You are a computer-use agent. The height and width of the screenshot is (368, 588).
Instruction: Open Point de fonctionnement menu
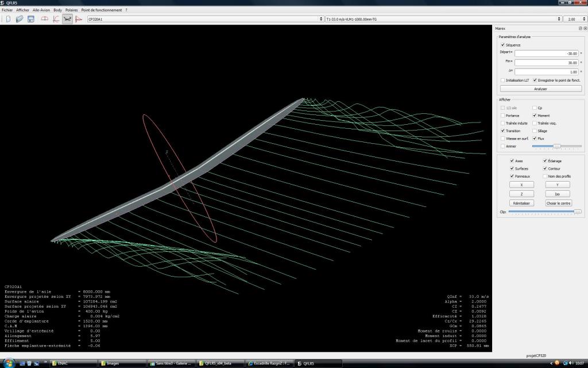[102, 10]
